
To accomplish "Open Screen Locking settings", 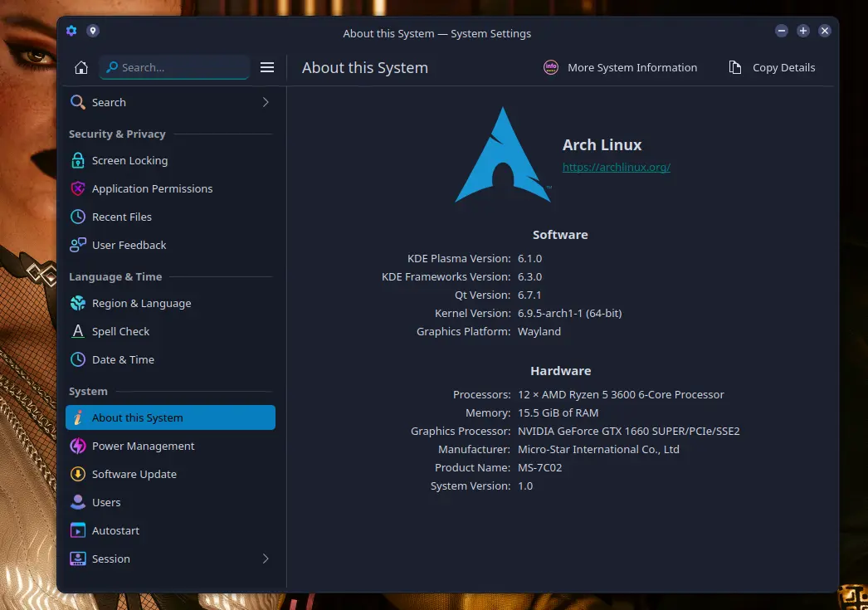I will tap(170, 160).
